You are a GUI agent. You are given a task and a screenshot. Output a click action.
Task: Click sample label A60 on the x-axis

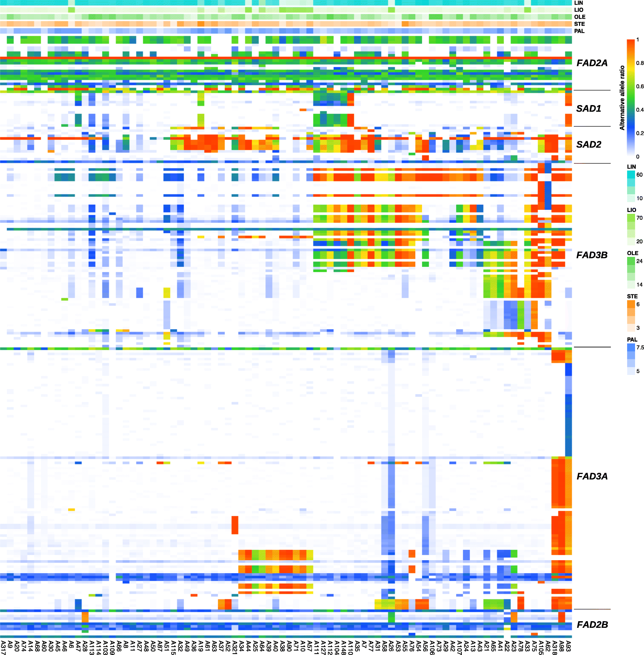coord(44,645)
